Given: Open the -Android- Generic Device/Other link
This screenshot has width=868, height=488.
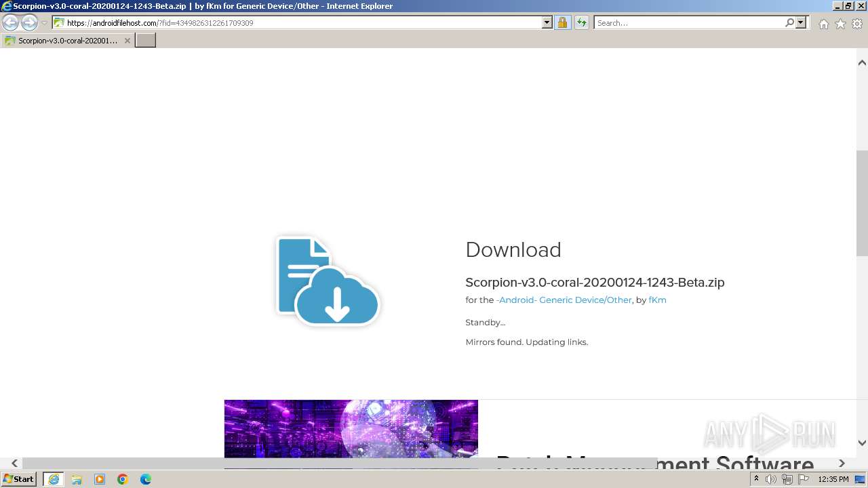Looking at the screenshot, I should [x=564, y=300].
